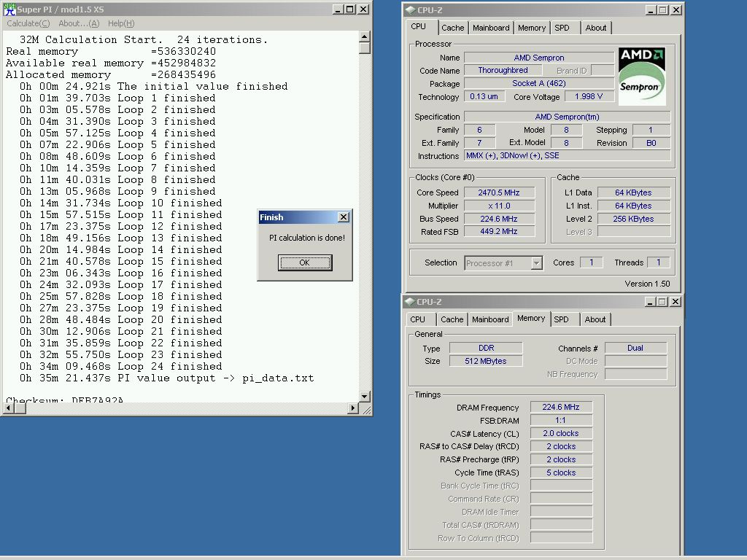Click Super PI horizontal scrollbar left arrow
The height and width of the screenshot is (560, 747).
point(9,408)
